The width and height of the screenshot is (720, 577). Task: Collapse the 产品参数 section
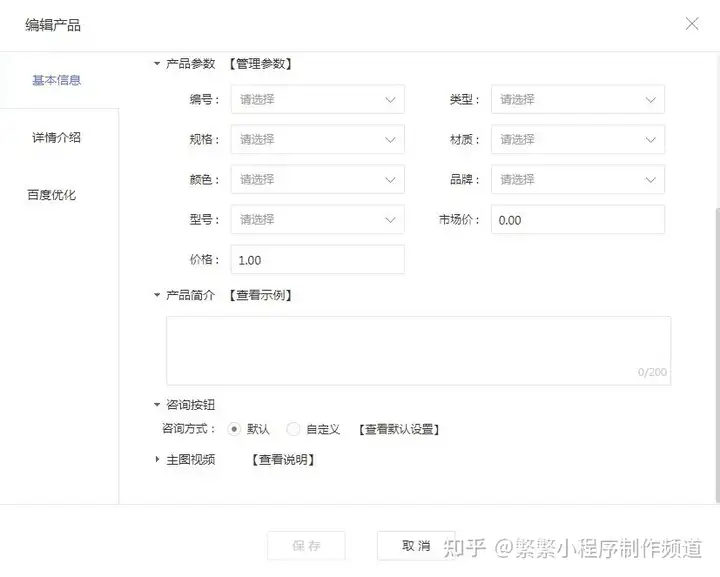tap(157, 63)
